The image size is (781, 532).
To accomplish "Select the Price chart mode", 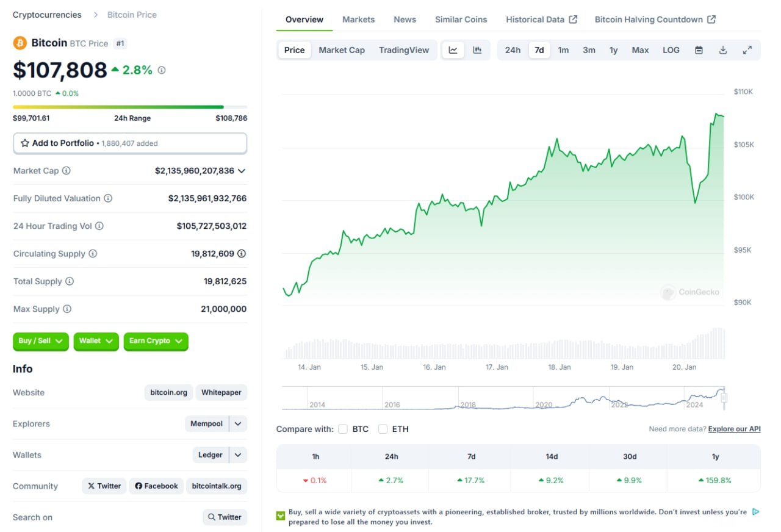I will [295, 50].
